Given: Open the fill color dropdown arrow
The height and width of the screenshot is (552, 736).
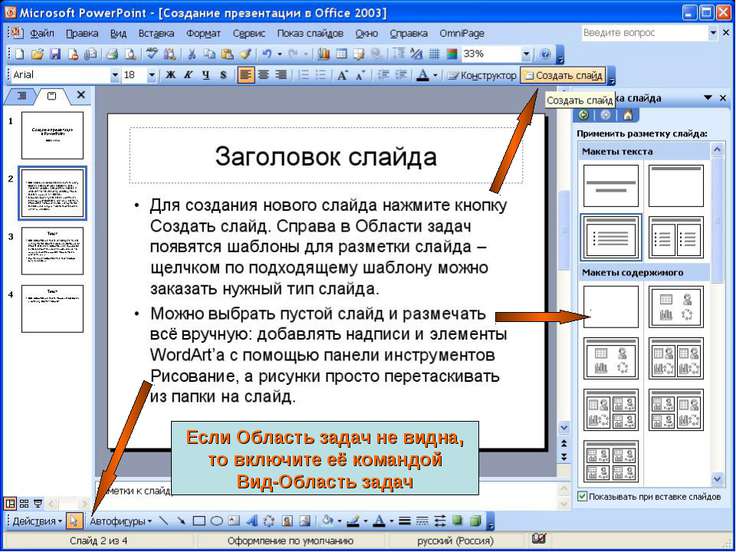Looking at the screenshot, I should 339,521.
